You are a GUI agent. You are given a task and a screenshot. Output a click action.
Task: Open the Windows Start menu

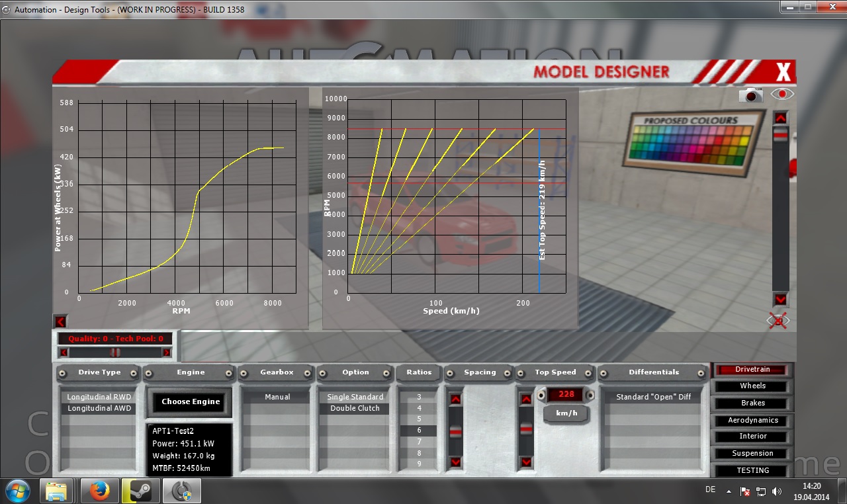pos(18,491)
